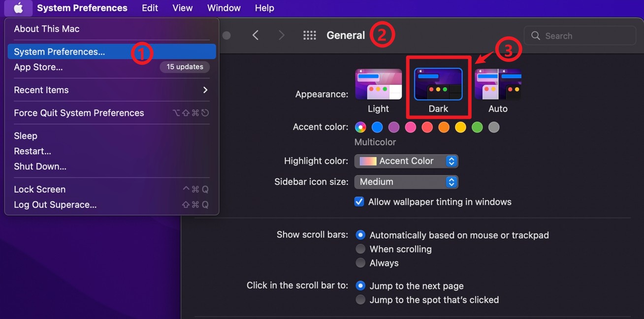Pick the purple accent color swatch
Viewport: 644px width, 319px height.
394,127
